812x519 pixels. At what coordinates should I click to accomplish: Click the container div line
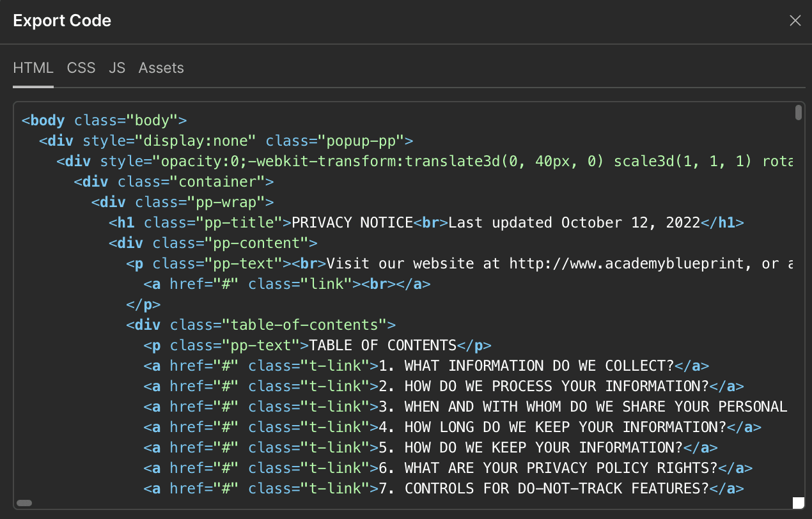174,182
